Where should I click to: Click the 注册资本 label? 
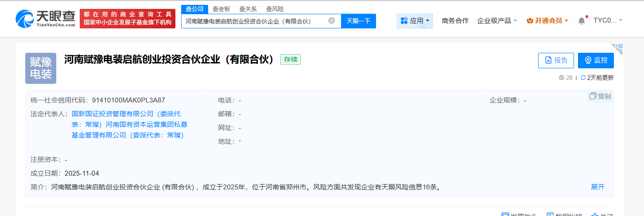click(47, 160)
